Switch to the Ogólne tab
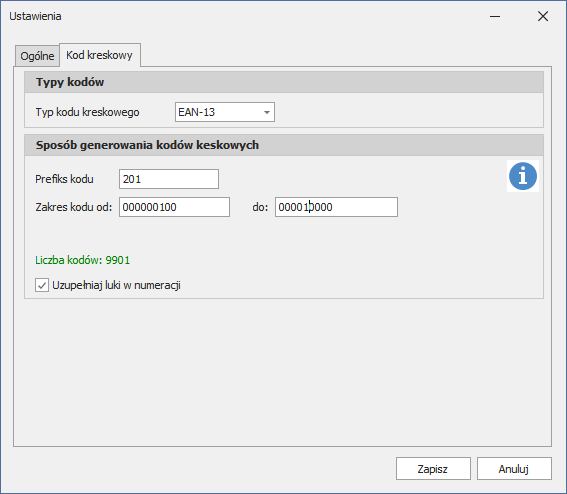The width and height of the screenshot is (567, 494). (37, 56)
